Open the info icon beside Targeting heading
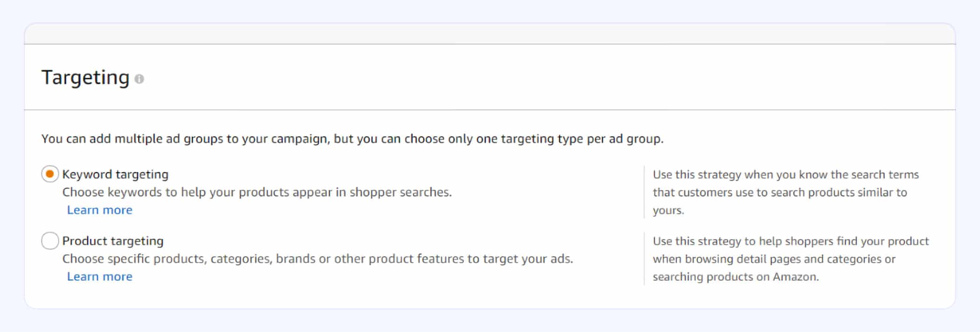Screen dimensions: 980x332 click(x=139, y=79)
